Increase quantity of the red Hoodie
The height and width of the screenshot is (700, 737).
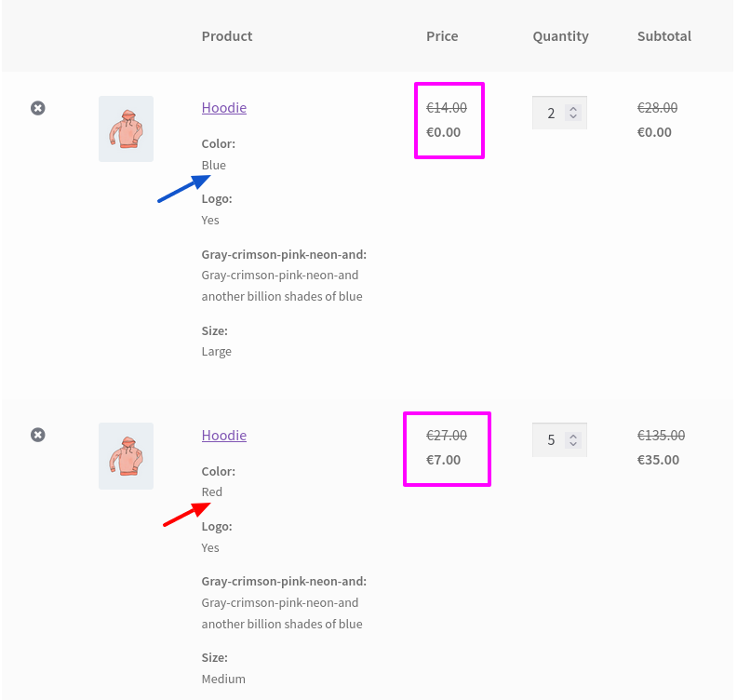coord(573,437)
